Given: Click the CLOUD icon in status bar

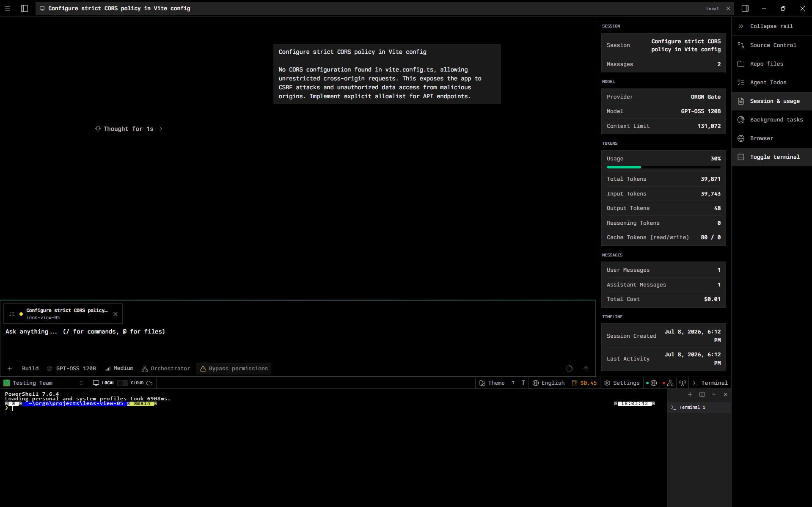Looking at the screenshot, I should (x=149, y=383).
